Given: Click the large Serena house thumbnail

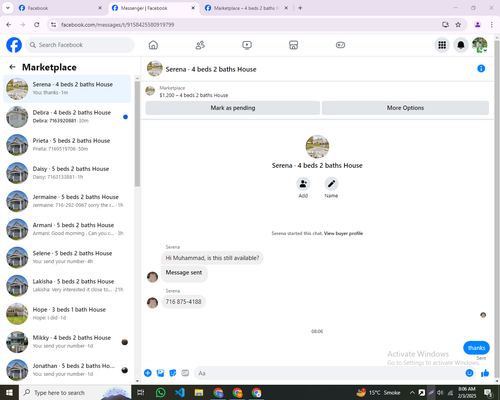Looking at the screenshot, I should pos(317,146).
